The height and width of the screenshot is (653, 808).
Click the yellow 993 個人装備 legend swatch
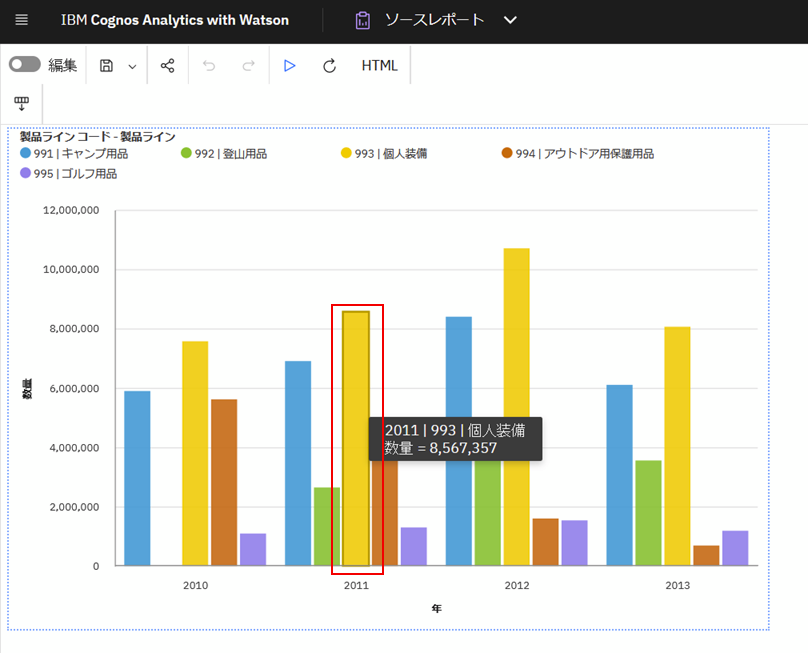346,153
